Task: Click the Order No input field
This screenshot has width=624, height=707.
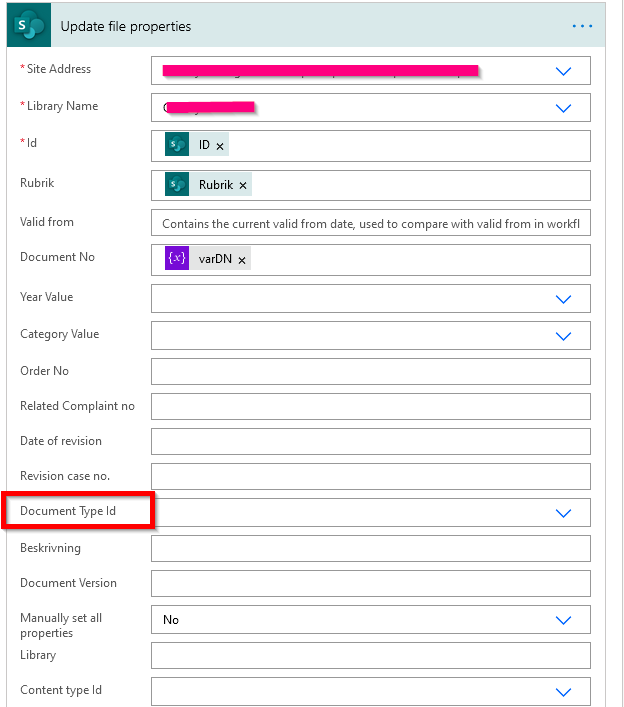Action: tap(370, 372)
